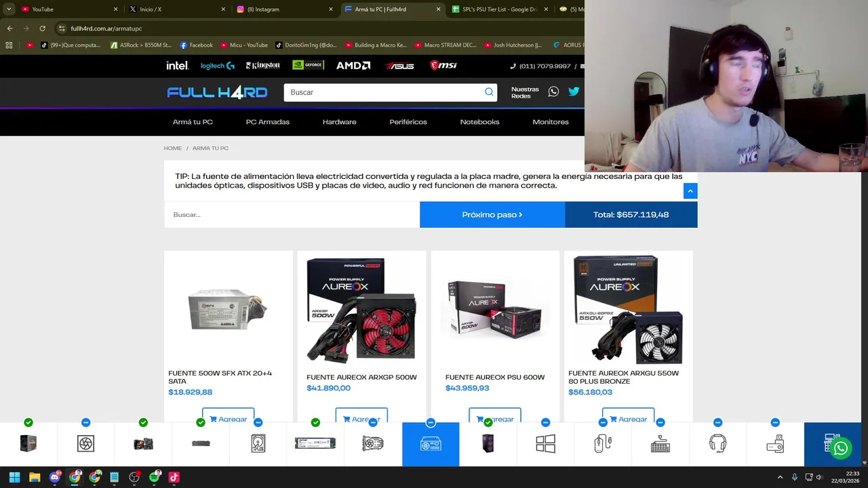Click the FULL H4RD site logo
The width and height of the screenshot is (868, 488).
217,92
